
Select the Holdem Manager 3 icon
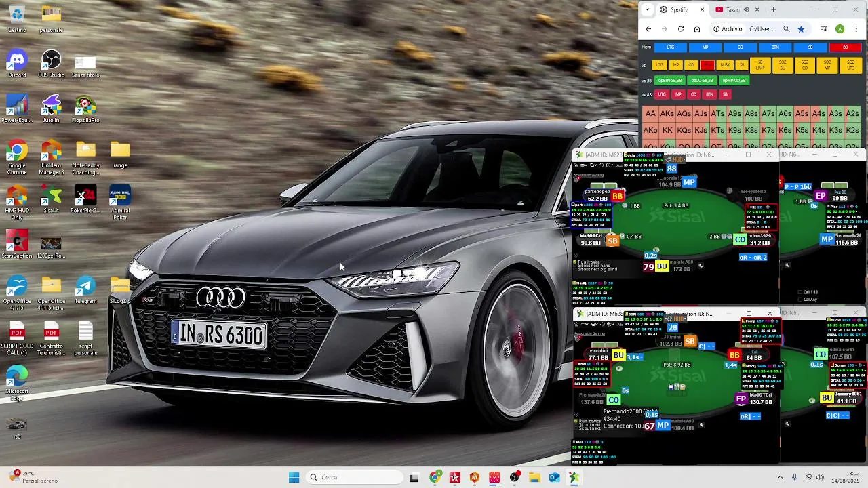point(51,158)
